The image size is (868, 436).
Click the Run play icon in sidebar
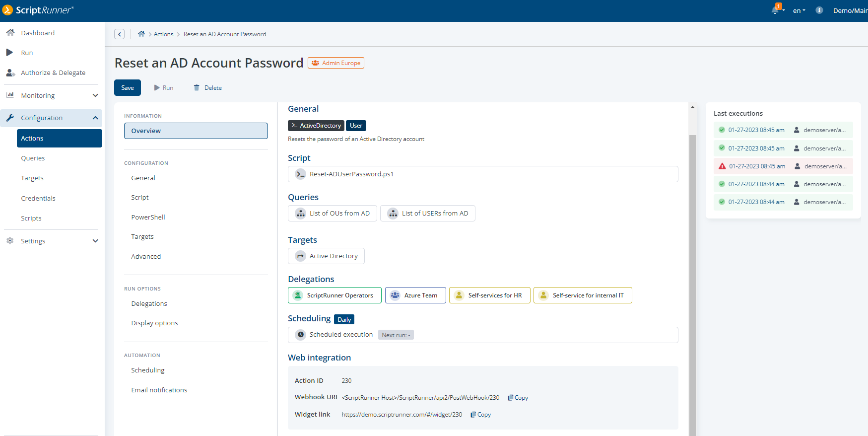9,52
